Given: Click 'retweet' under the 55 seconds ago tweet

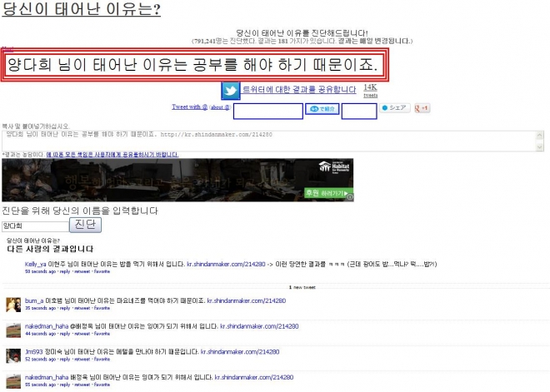Looking at the screenshot, I should click(82, 385).
